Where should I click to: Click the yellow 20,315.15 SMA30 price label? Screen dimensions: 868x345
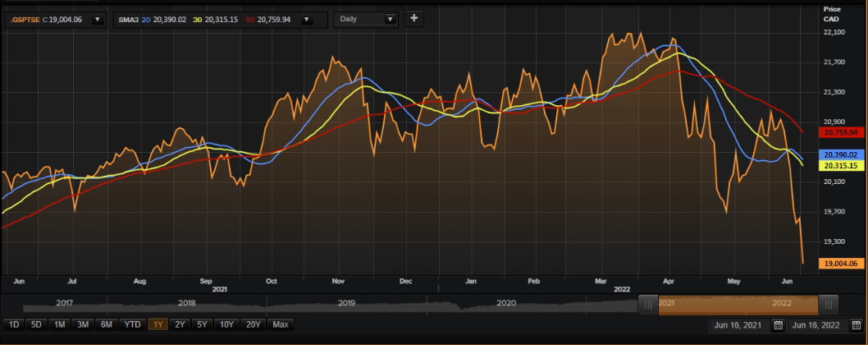coord(840,166)
